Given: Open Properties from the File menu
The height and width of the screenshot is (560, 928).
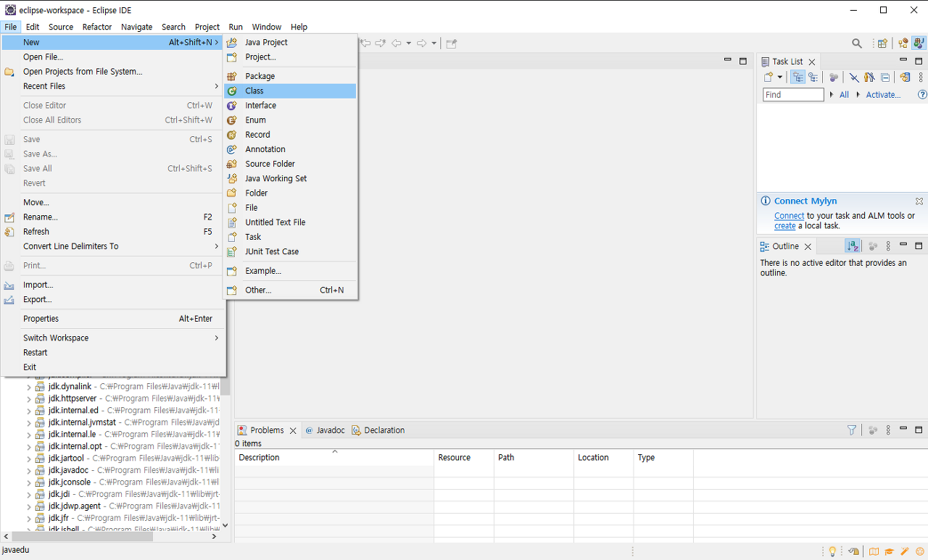Looking at the screenshot, I should click(112, 319).
